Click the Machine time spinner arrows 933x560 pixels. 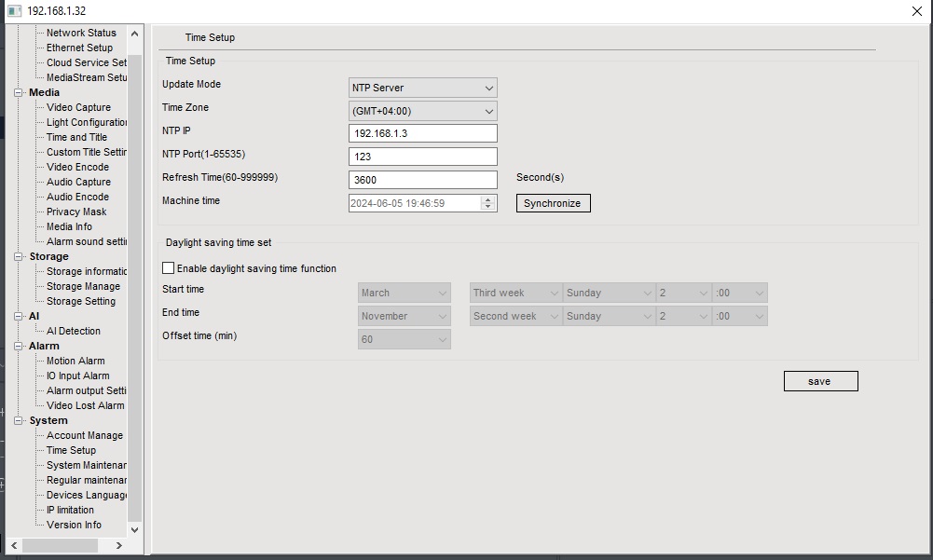pos(488,203)
